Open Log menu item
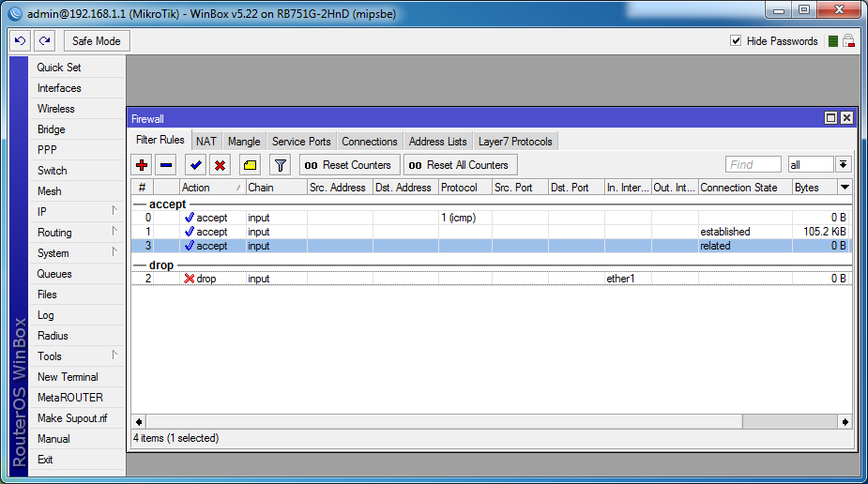This screenshot has width=868, height=484. coord(45,315)
